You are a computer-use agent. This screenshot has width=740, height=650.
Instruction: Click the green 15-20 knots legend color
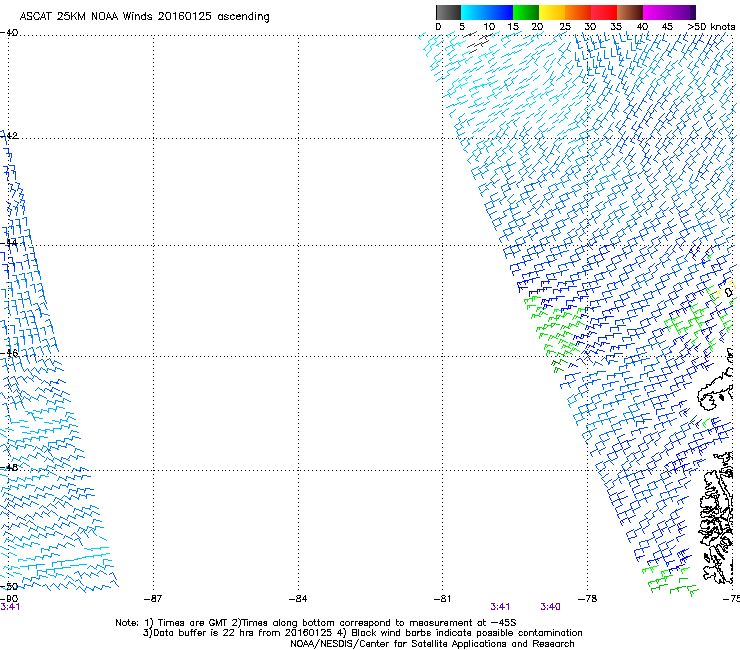[526, 12]
